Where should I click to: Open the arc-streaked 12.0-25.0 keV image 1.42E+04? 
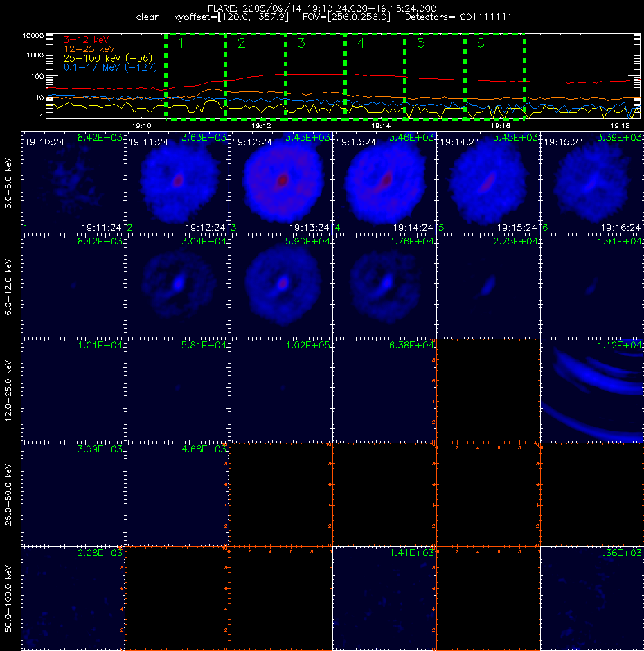[x=592, y=391]
